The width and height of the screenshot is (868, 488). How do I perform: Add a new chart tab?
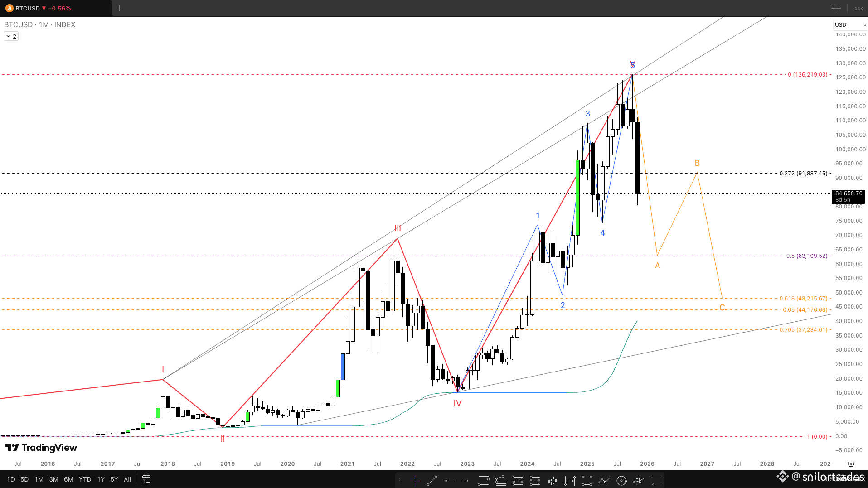tap(119, 8)
